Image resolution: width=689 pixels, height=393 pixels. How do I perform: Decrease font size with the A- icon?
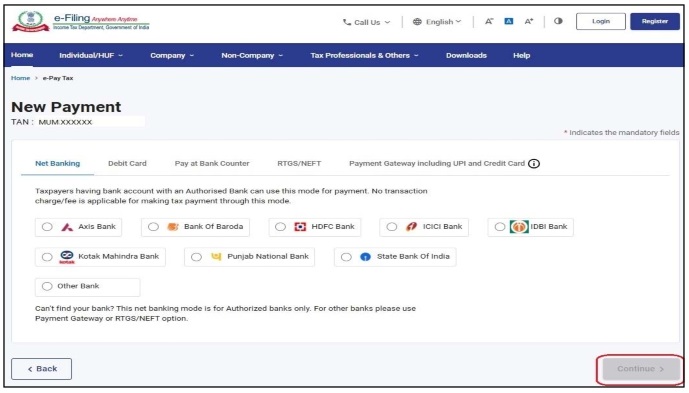pos(489,21)
